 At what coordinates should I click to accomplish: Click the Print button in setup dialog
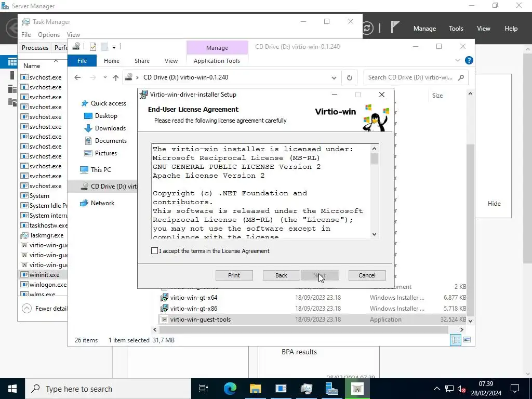[234, 275]
